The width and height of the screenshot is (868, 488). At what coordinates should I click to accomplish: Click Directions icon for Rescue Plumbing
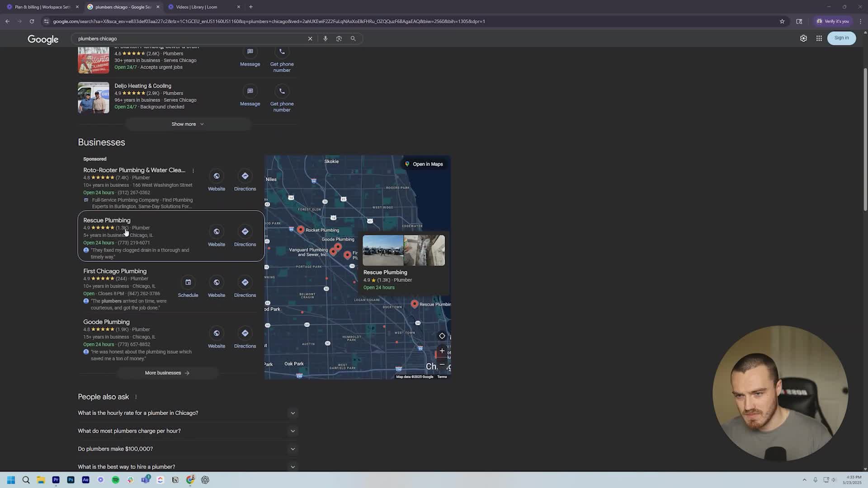tap(245, 232)
